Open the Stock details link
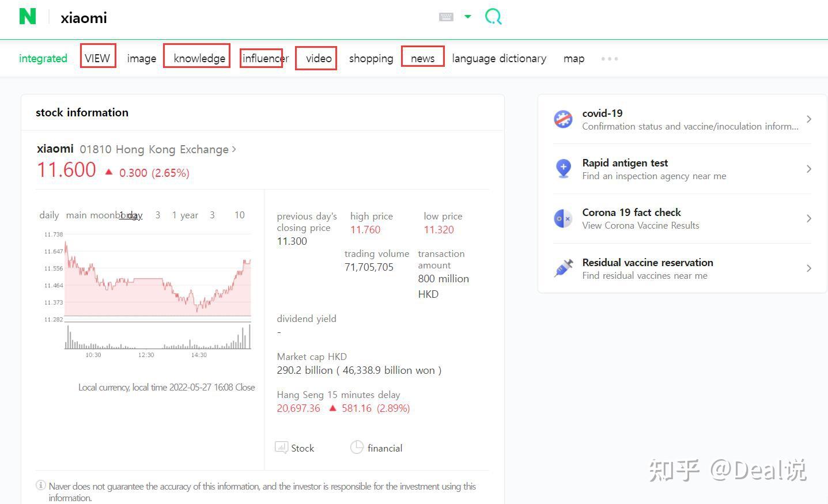 point(303,448)
